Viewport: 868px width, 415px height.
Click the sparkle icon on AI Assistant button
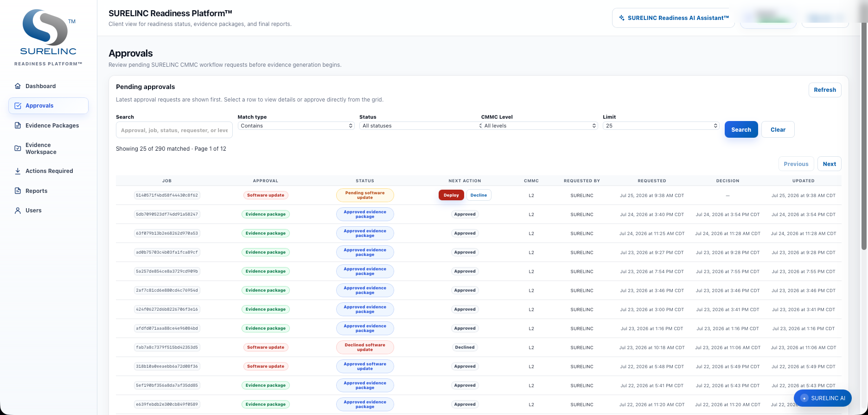[x=622, y=18]
